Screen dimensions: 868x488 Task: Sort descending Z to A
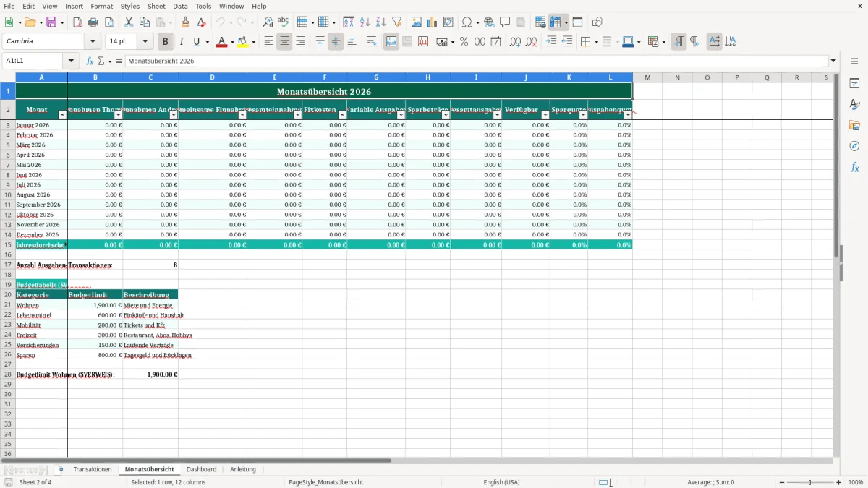[x=381, y=22]
